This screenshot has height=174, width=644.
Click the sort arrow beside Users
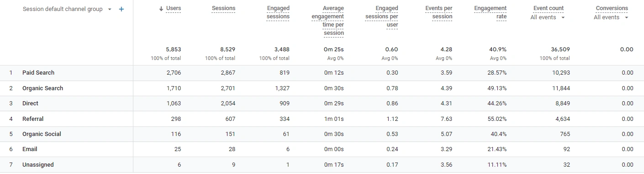coord(161,8)
